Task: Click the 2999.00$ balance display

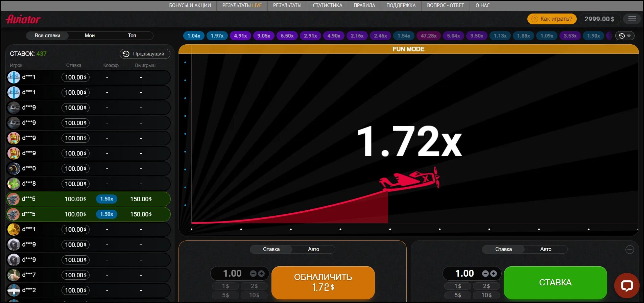Action: point(599,19)
